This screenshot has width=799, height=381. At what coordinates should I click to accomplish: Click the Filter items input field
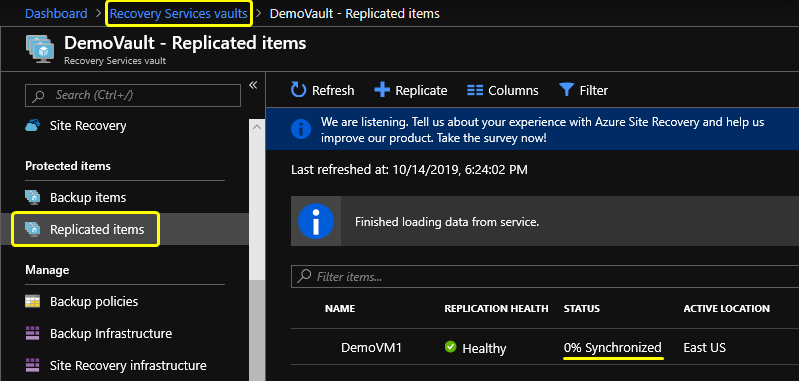tap(545, 277)
